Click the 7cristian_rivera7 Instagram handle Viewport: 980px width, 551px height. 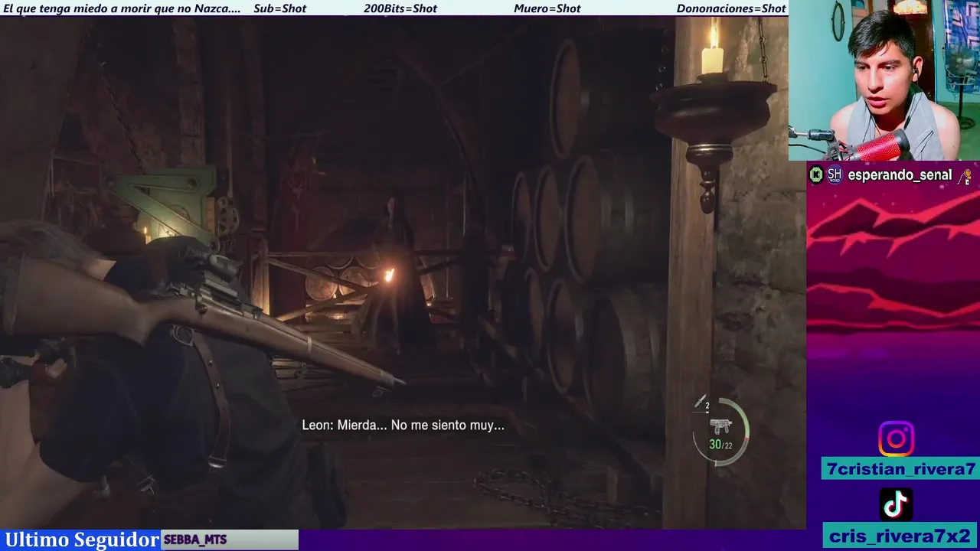(900, 469)
